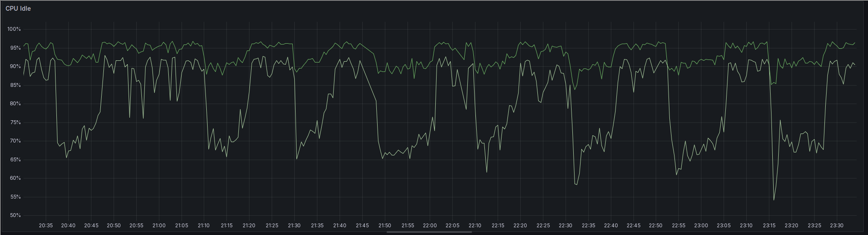Open the CPU Idle panel title
Image resolution: width=868 pixels, height=235 pixels.
18,9
